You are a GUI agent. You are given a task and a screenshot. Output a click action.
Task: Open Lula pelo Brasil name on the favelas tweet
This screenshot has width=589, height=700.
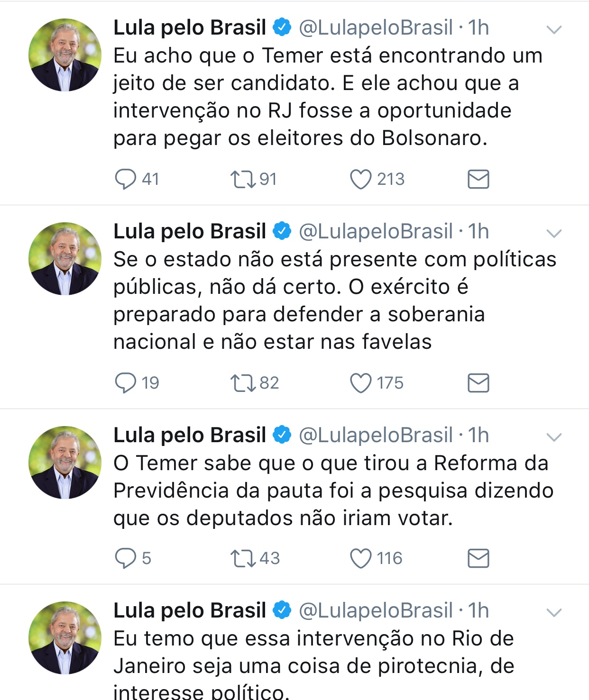190,232
